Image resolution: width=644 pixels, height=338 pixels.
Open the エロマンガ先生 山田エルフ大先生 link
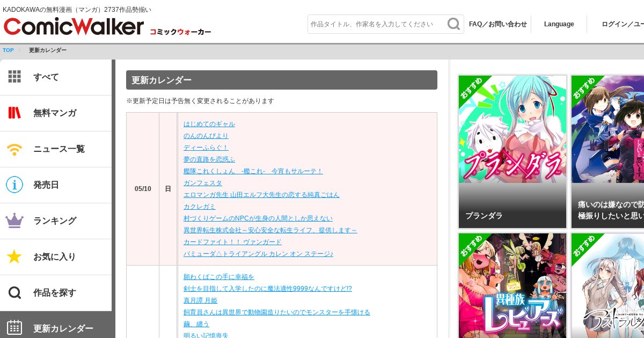(x=261, y=195)
